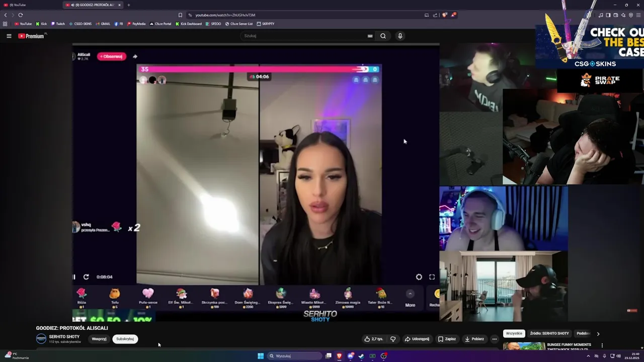Select the GOODIEZ: PROTOKÓŁ ALI browser tab

click(x=93, y=5)
